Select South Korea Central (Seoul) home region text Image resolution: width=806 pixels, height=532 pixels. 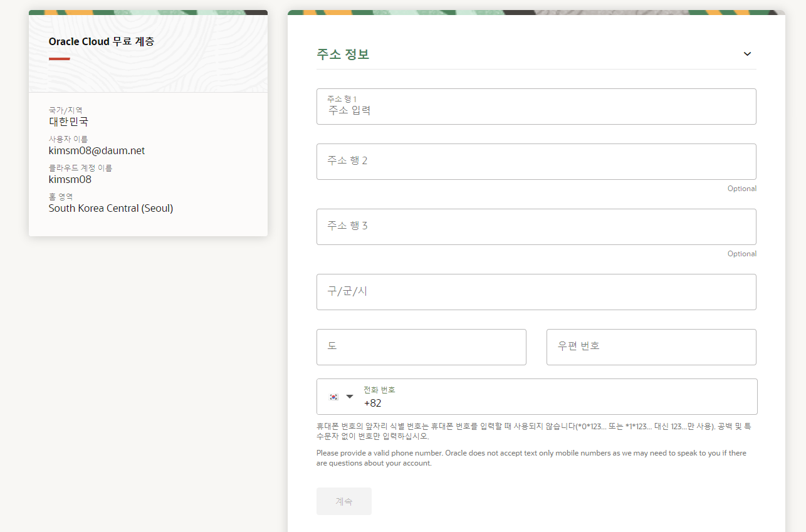pyautogui.click(x=111, y=208)
